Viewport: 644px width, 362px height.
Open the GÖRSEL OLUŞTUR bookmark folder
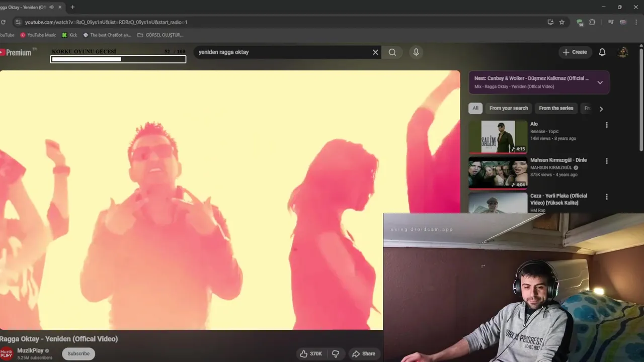pos(160,35)
